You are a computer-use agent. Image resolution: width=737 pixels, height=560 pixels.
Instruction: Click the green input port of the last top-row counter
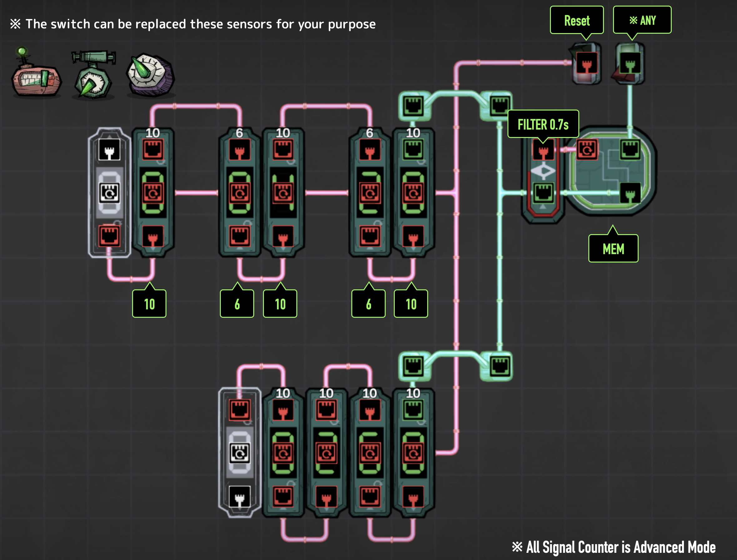point(413,150)
